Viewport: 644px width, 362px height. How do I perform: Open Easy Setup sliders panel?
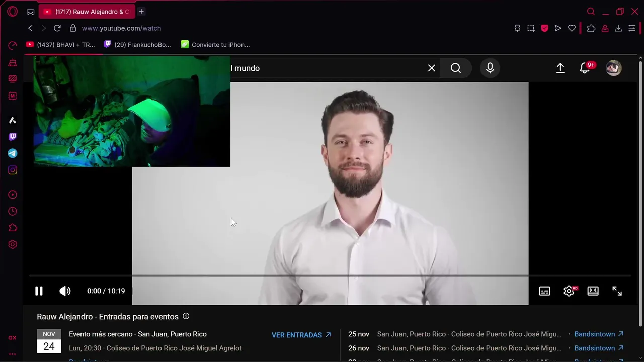coord(632,28)
